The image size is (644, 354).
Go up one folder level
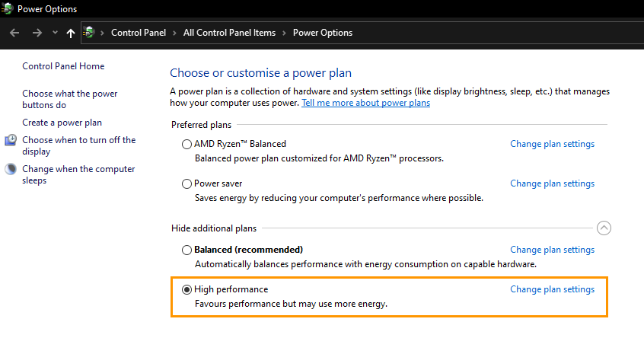coord(71,33)
